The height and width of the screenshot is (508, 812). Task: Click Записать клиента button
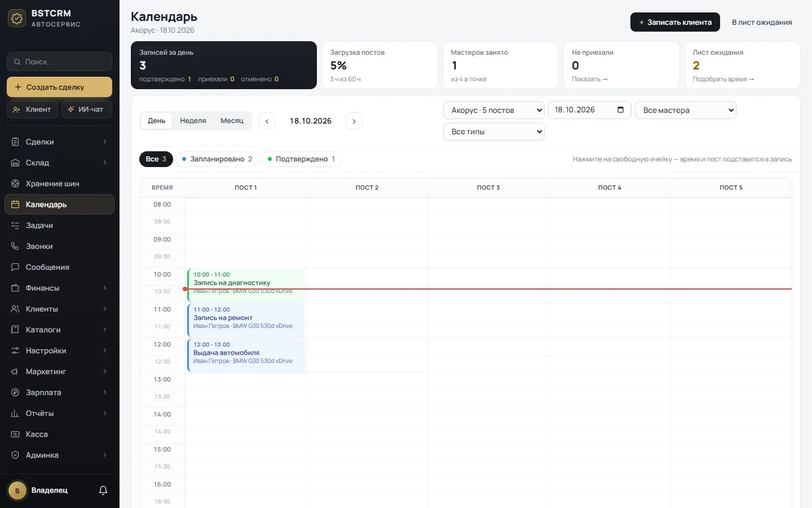coord(675,22)
